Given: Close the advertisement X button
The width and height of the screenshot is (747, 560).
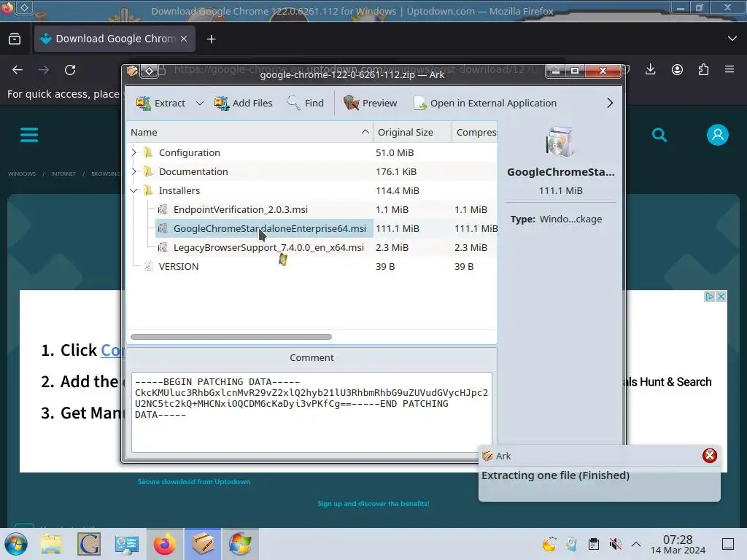Looking at the screenshot, I should coord(721,296).
